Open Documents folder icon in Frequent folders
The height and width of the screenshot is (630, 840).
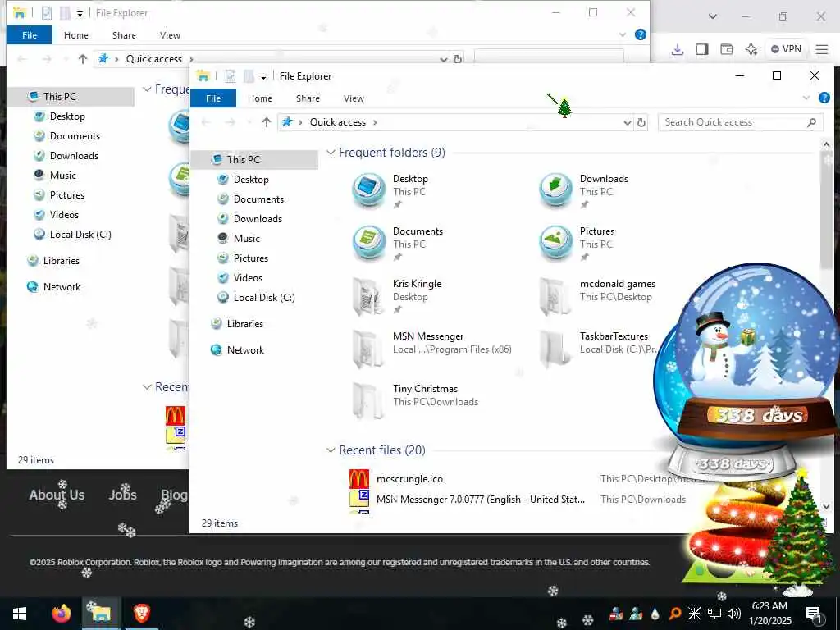pyautogui.click(x=368, y=243)
